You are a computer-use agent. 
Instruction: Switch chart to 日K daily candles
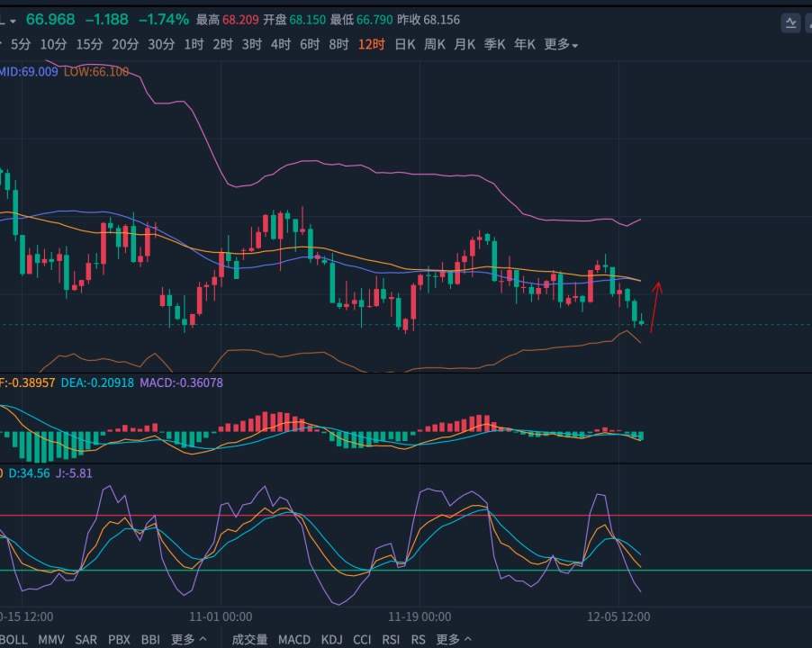coord(405,44)
